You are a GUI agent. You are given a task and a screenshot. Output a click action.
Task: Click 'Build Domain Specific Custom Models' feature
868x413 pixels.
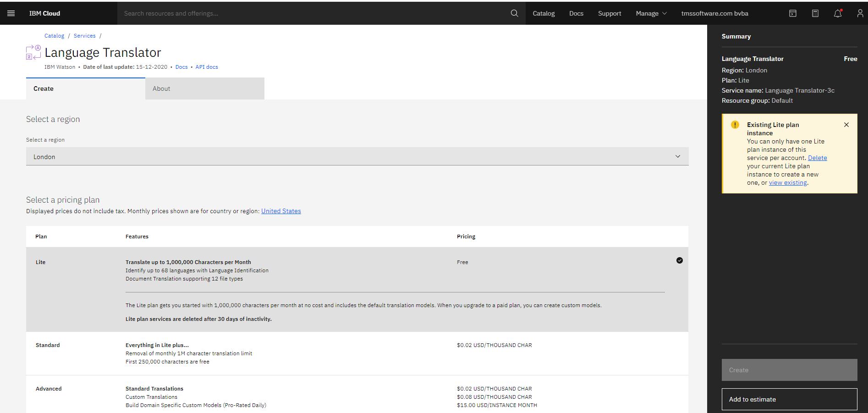[x=196, y=405]
